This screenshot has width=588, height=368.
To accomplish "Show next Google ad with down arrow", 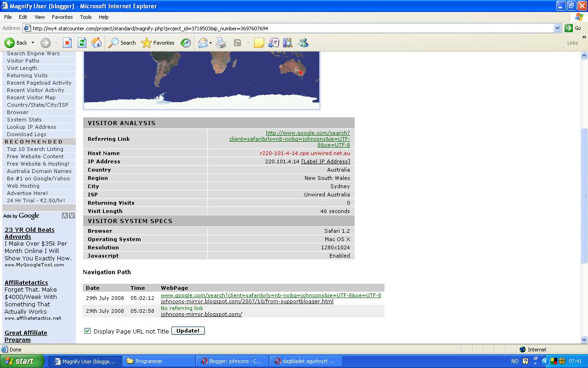I will pyautogui.click(x=71, y=216).
